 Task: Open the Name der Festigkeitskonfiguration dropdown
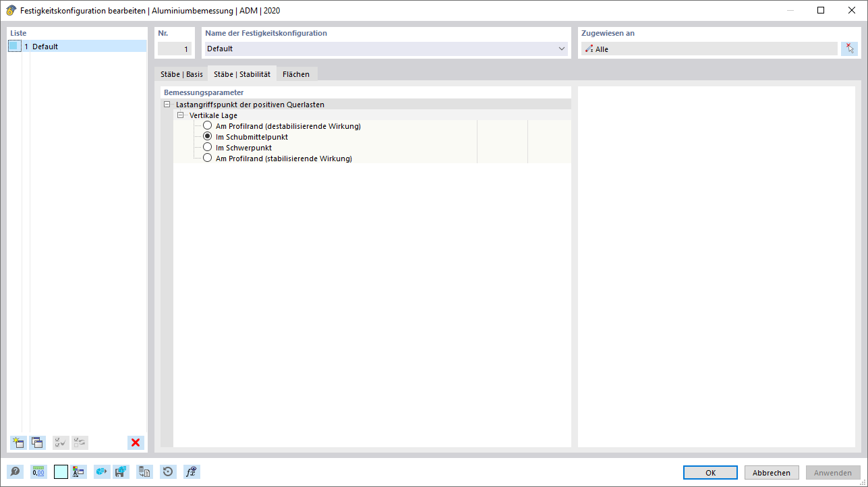point(562,49)
